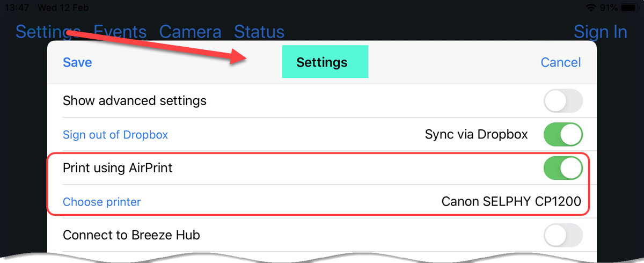Screen dimensions: 644x263
Task: Turn off Print using AirPrint
Action: click(x=563, y=169)
